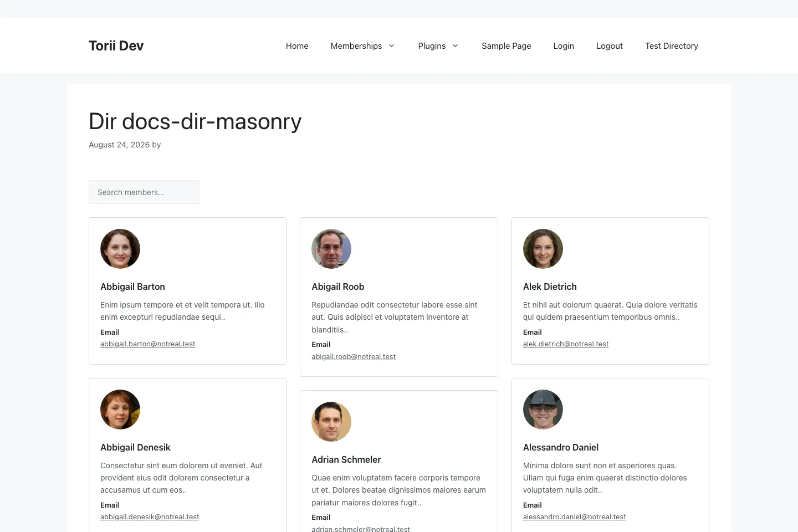Viewport: 798px width, 532px height.
Task: Click Abigail Roob's bio starting Repudiandae
Action: [x=395, y=317]
